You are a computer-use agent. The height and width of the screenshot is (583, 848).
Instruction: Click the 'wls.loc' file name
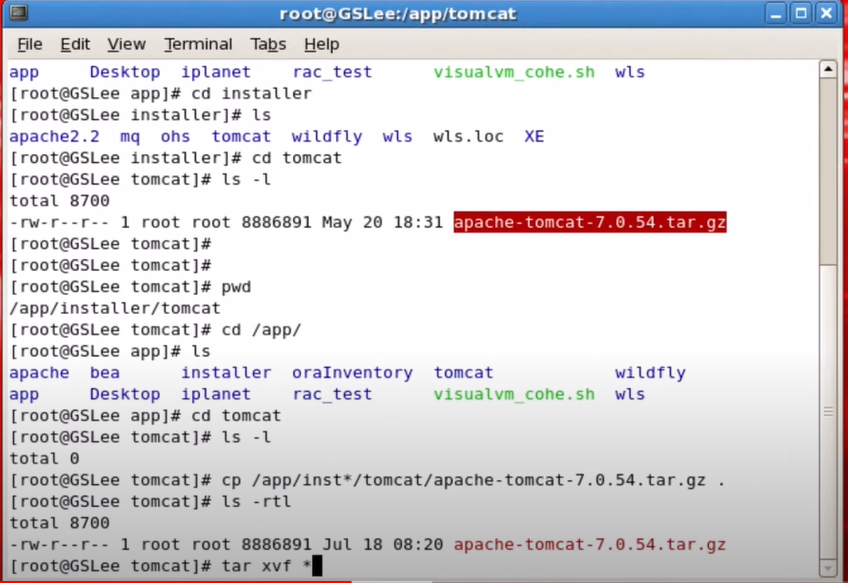[x=468, y=136]
